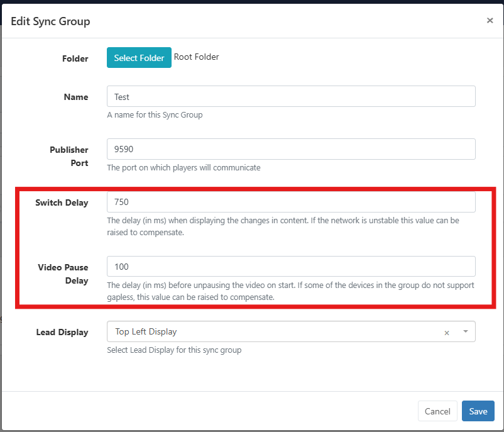Expand the Lead Display dropdown arrow
The height and width of the screenshot is (432, 504).
coord(465,331)
